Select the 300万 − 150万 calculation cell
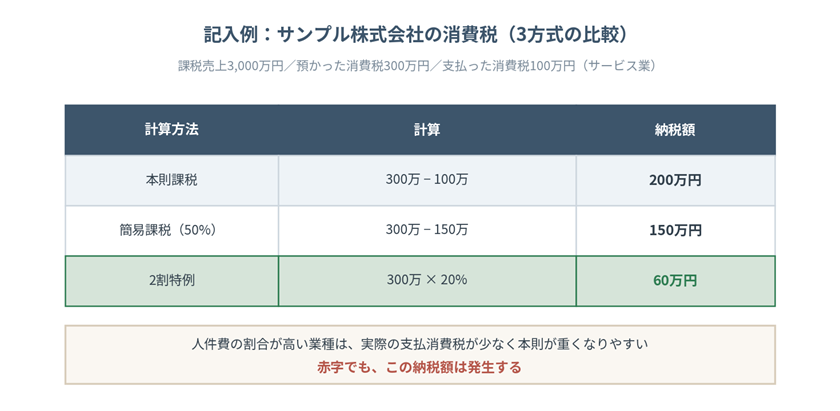The width and height of the screenshot is (840, 411). (x=427, y=230)
